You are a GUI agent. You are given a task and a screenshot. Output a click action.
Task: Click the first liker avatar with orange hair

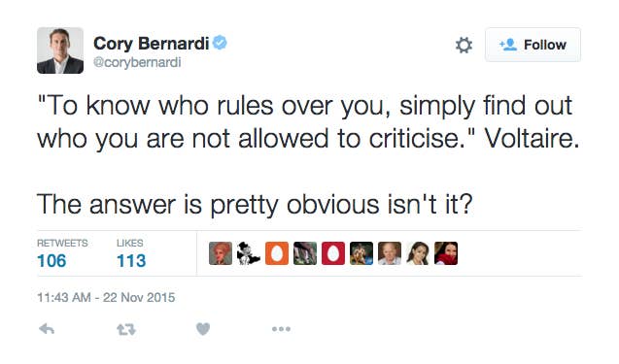point(221,253)
